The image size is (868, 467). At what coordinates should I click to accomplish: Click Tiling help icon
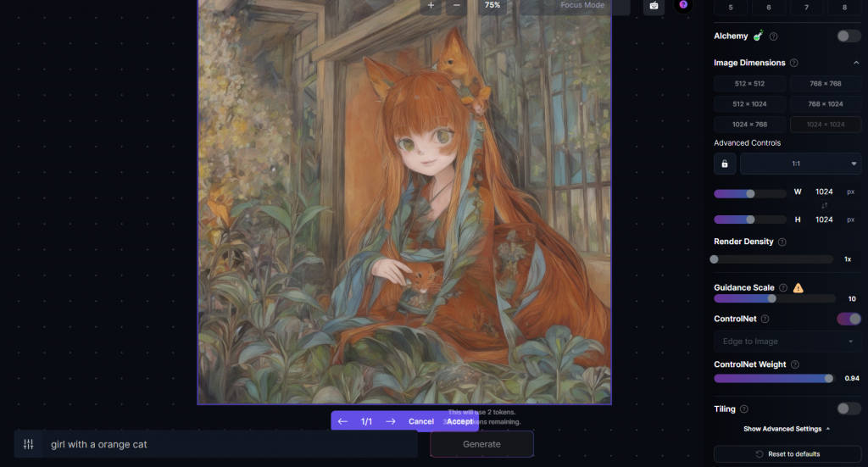point(744,409)
